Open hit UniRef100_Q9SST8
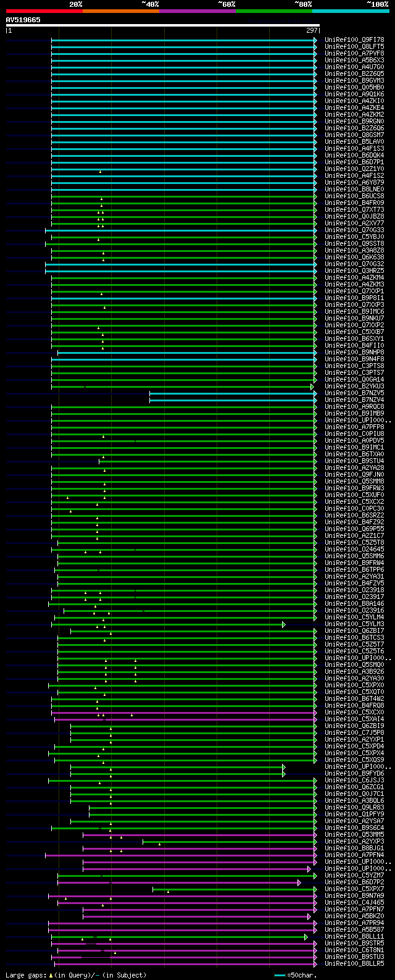 tap(354, 243)
